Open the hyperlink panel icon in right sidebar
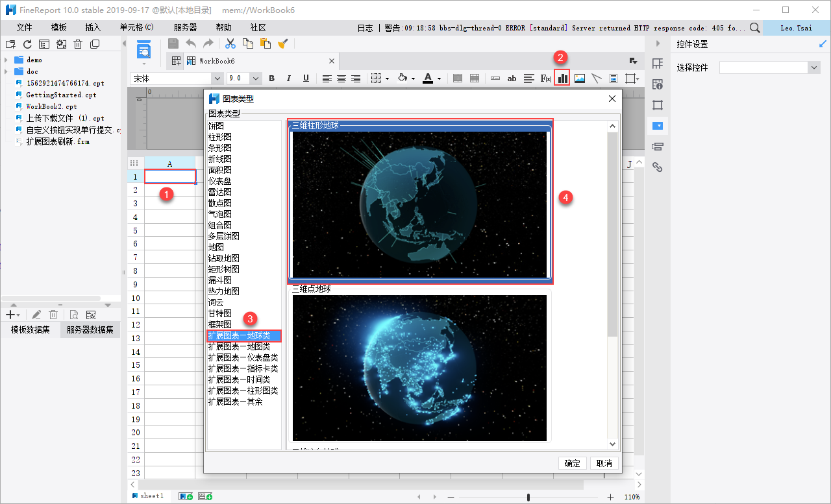831x504 pixels. [x=658, y=167]
